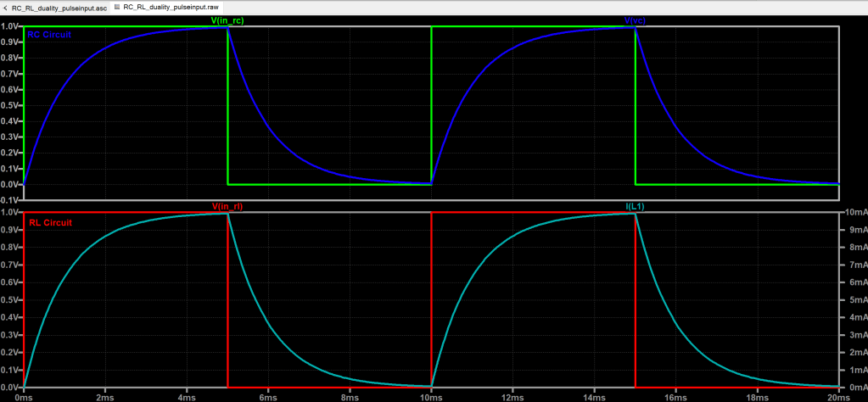
Task: Click the schematic icon on the .asc tab
Action: (6, 7)
